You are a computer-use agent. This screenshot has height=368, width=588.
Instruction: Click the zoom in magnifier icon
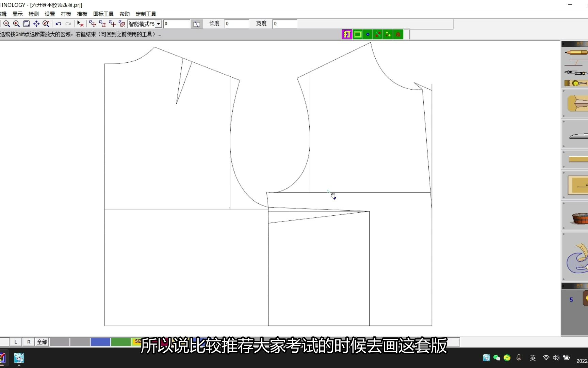[x=16, y=24]
